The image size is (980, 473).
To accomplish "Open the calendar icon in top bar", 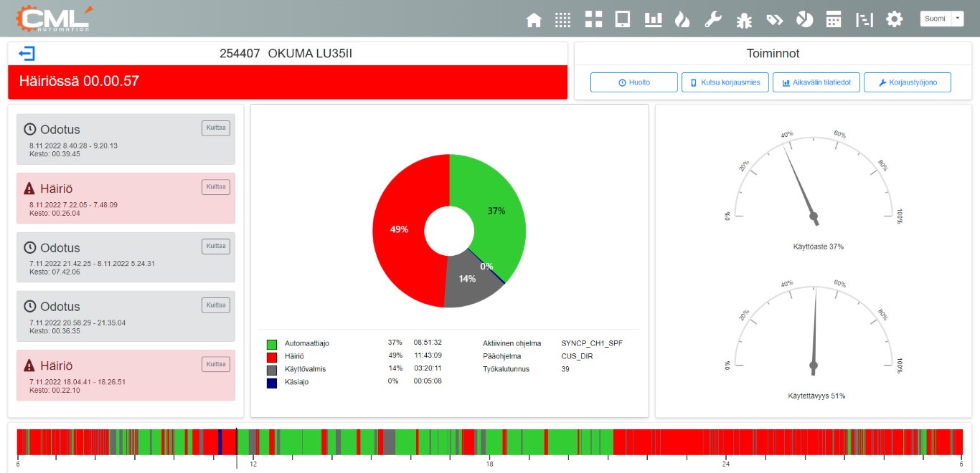I will (834, 19).
